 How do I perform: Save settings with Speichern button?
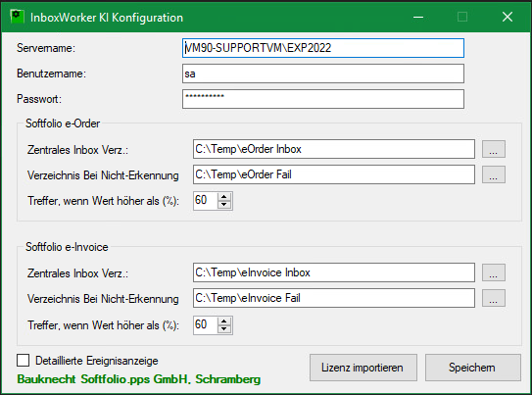(473, 368)
